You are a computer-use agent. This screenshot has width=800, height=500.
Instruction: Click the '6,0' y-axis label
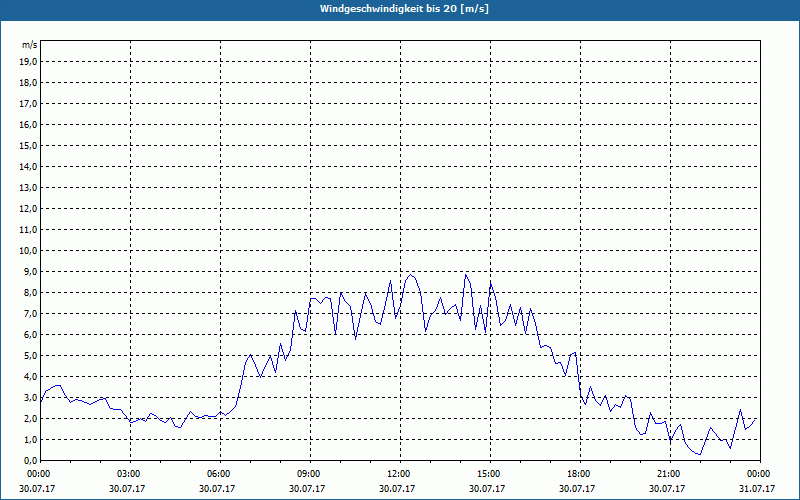(30, 335)
